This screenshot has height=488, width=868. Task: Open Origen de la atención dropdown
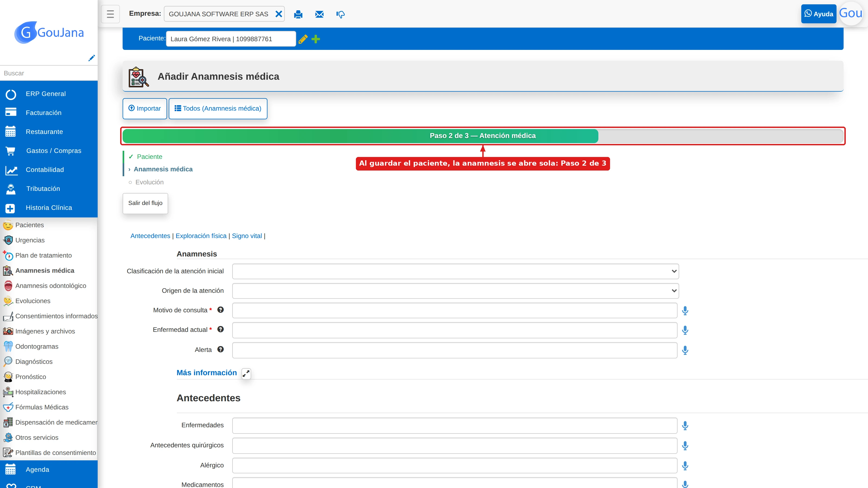[x=455, y=291]
